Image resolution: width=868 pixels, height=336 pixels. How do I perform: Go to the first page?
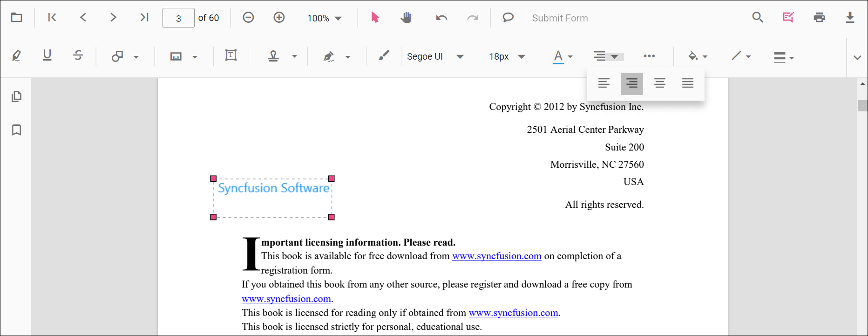52,18
